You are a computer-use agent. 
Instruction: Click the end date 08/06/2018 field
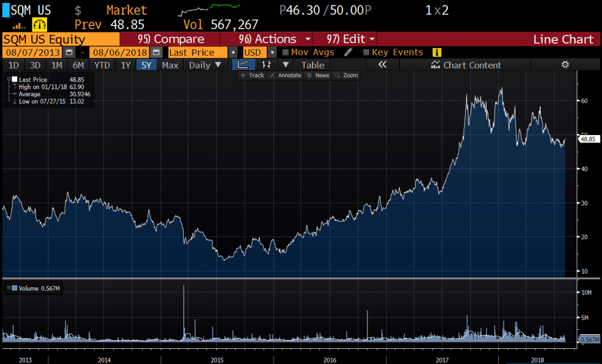[120, 52]
